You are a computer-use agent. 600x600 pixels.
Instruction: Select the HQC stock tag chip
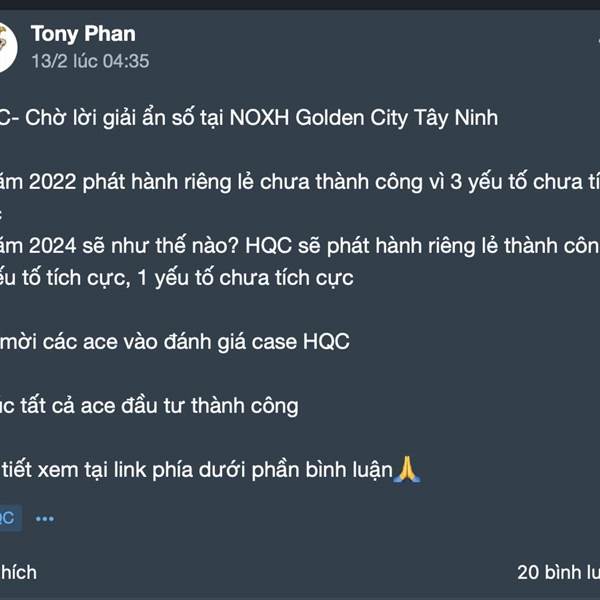click(x=8, y=518)
